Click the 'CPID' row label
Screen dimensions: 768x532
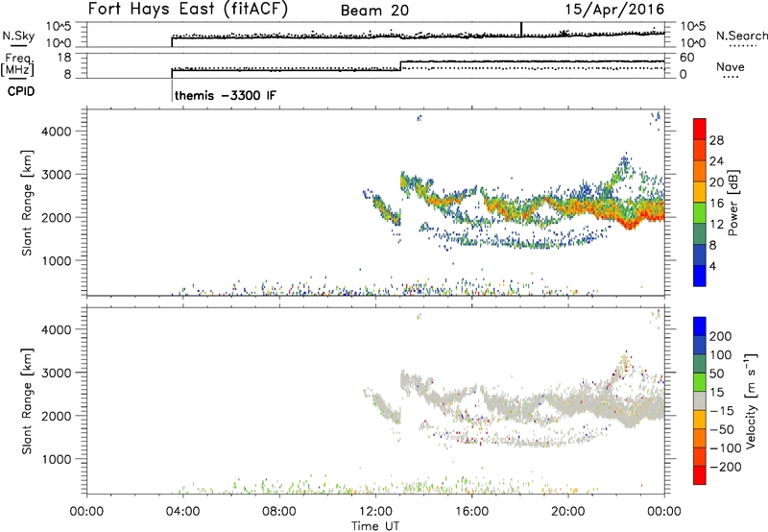pyautogui.click(x=21, y=91)
